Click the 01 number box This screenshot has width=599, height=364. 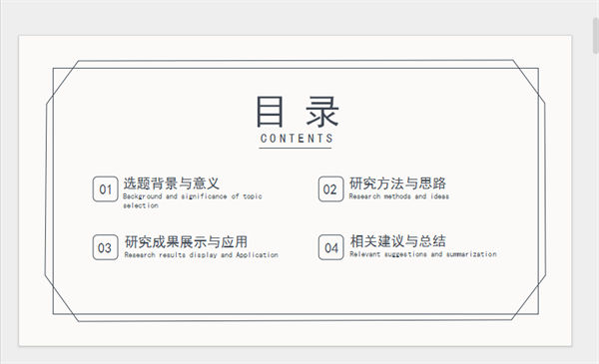click(105, 188)
